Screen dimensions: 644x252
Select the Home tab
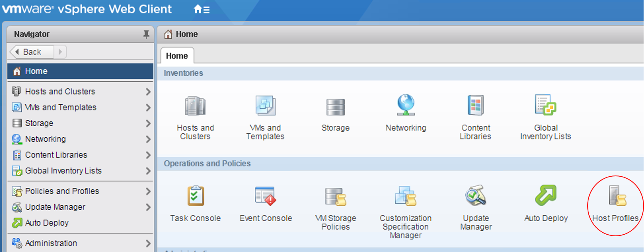click(177, 56)
